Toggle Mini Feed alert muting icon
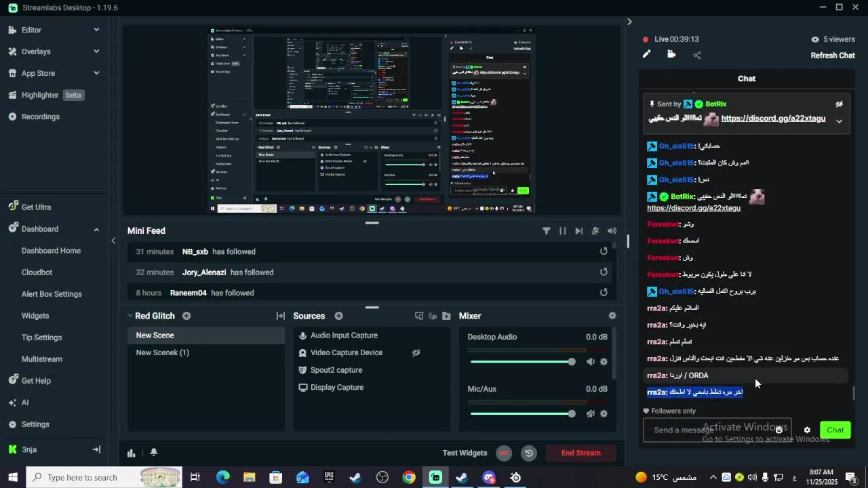 pyautogui.click(x=595, y=231)
